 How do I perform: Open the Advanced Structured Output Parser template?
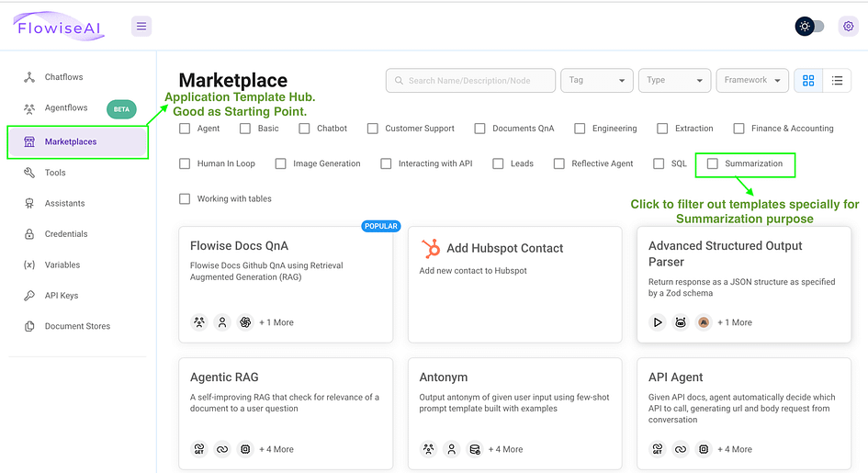(x=744, y=285)
